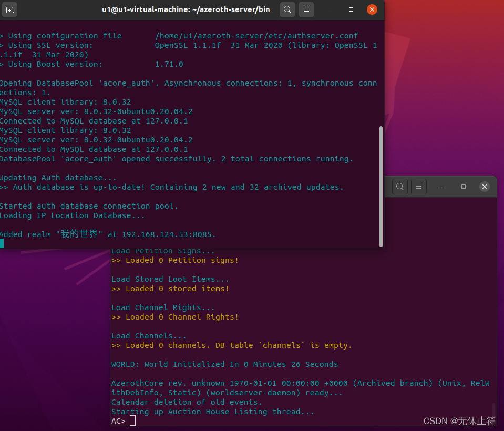This screenshot has height=431, width=504.
Task: Close the worldserver terminal window behind
Action: [485, 187]
